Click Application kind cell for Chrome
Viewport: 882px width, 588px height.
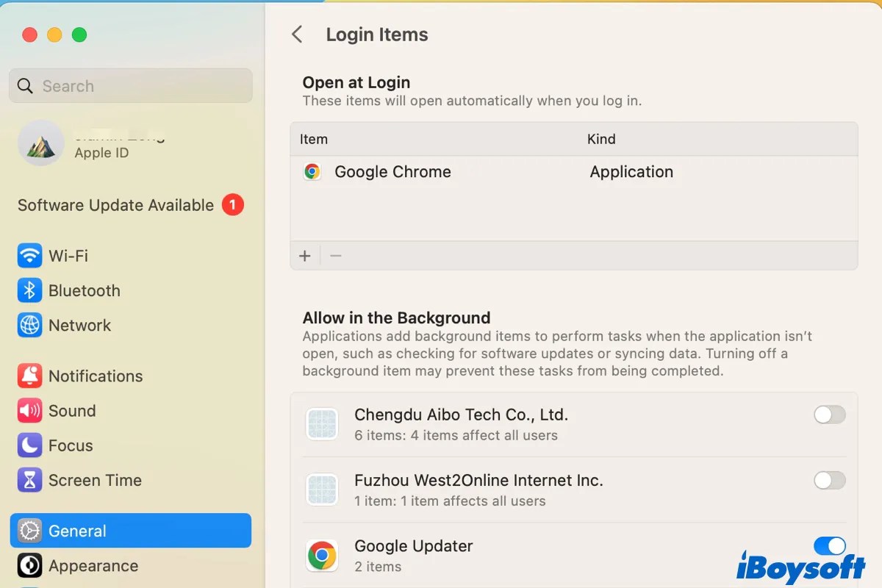(x=631, y=172)
